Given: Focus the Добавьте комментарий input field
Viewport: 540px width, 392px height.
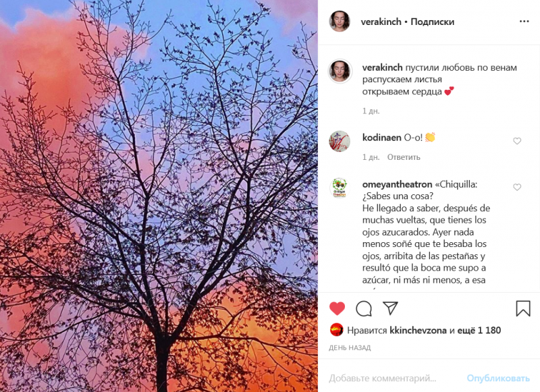Looking at the screenshot, I should 394,379.
